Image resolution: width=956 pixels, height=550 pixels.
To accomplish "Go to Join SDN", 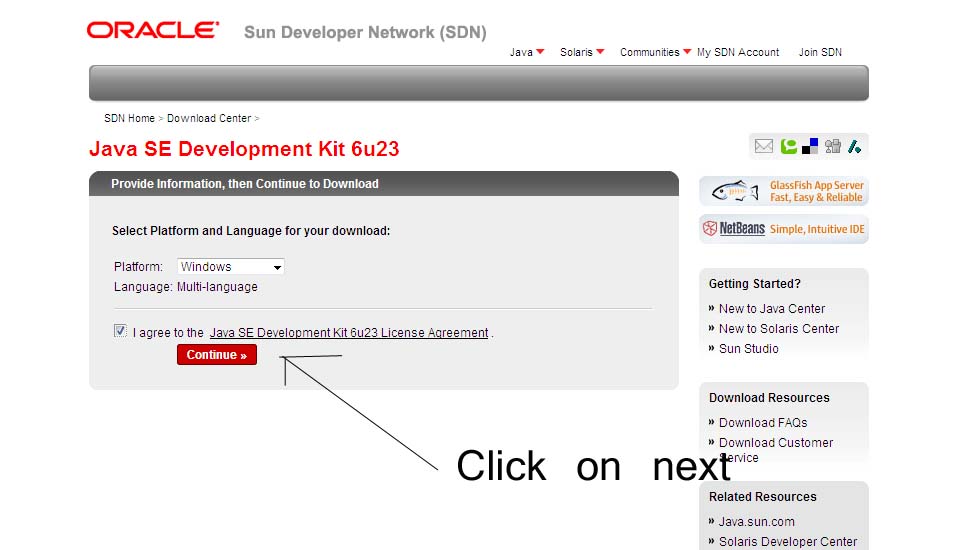I will click(820, 52).
